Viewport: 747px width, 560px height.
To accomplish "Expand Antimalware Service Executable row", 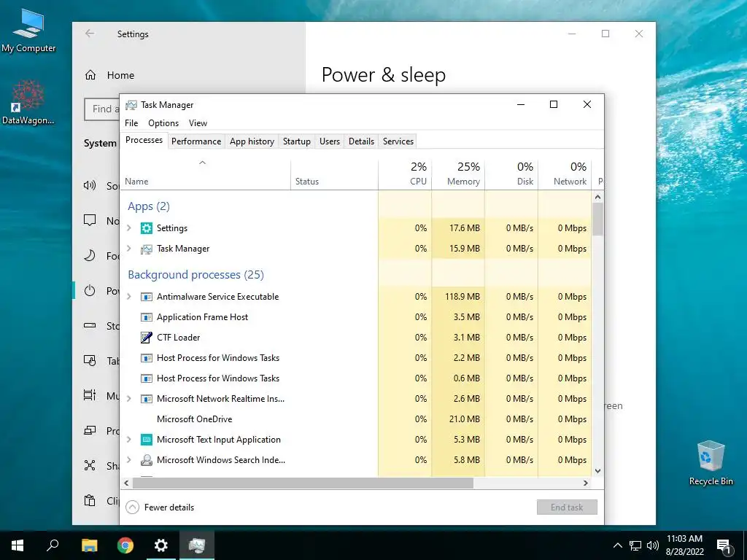I will 128,296.
